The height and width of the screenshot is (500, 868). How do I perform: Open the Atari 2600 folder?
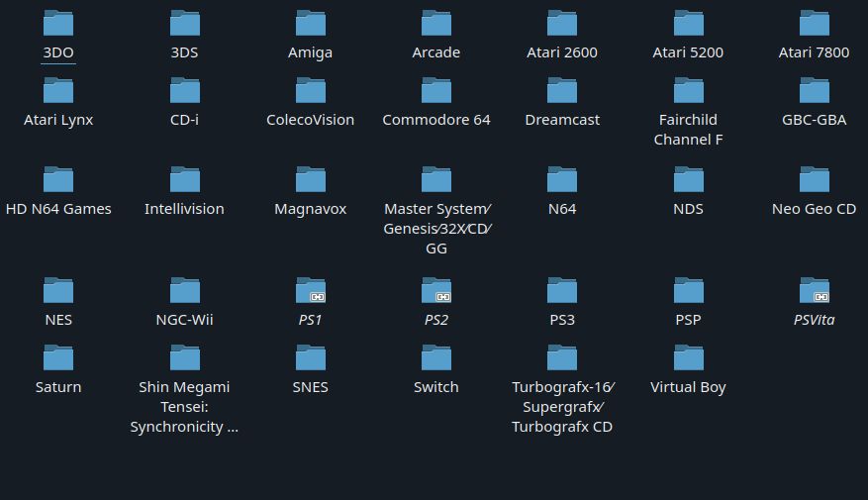click(562, 23)
